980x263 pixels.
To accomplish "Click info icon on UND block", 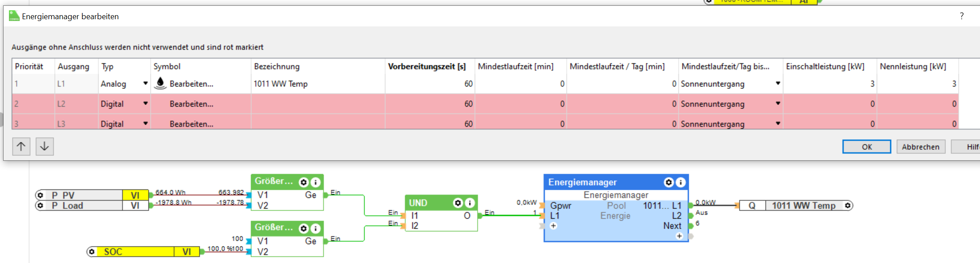I will (x=470, y=203).
